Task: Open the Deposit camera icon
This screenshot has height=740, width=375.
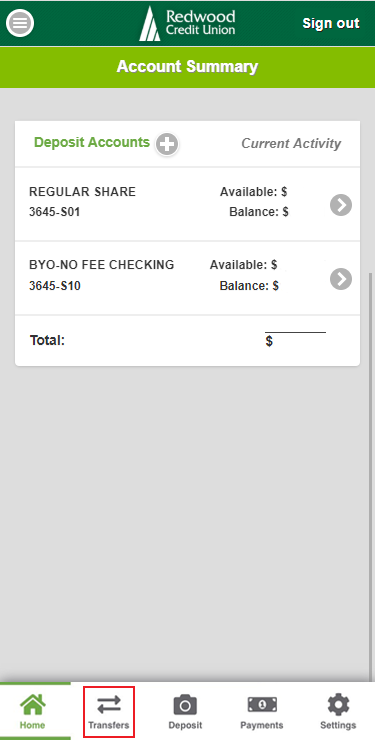Action: click(185, 705)
